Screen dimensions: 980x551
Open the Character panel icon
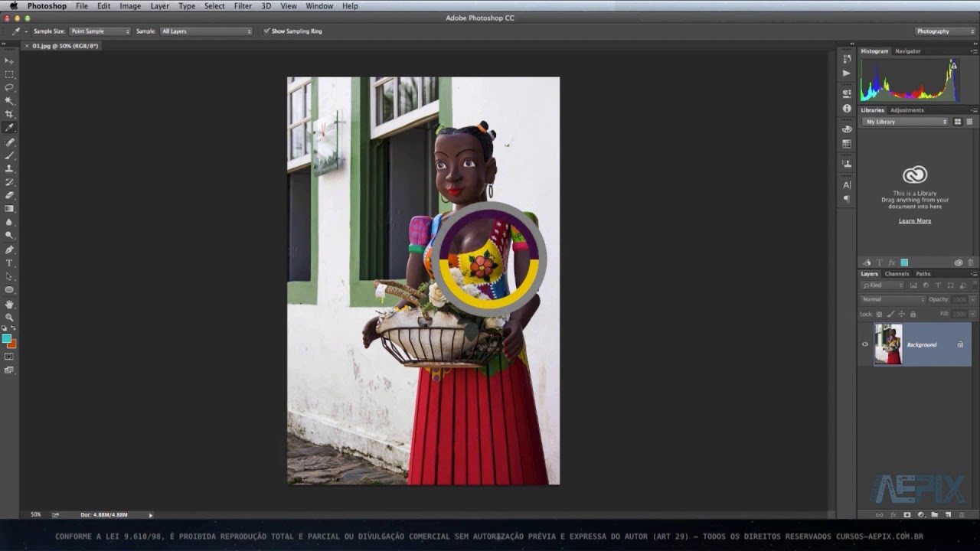846,184
